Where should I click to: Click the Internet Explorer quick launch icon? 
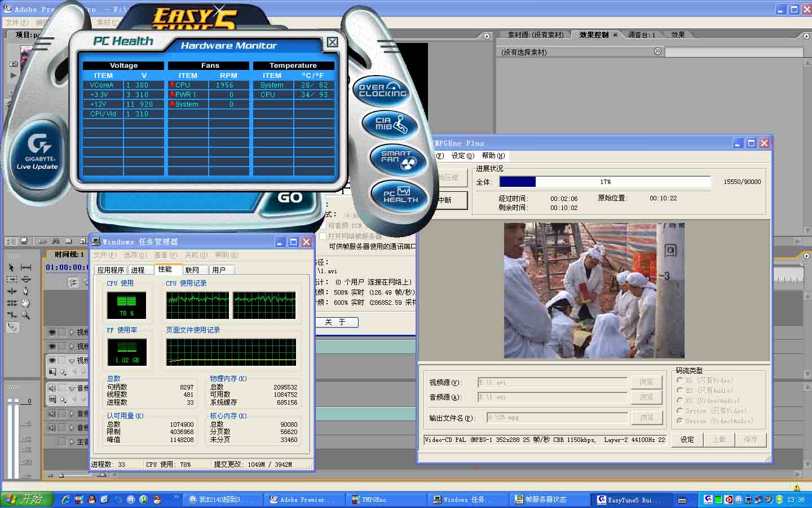click(x=65, y=500)
